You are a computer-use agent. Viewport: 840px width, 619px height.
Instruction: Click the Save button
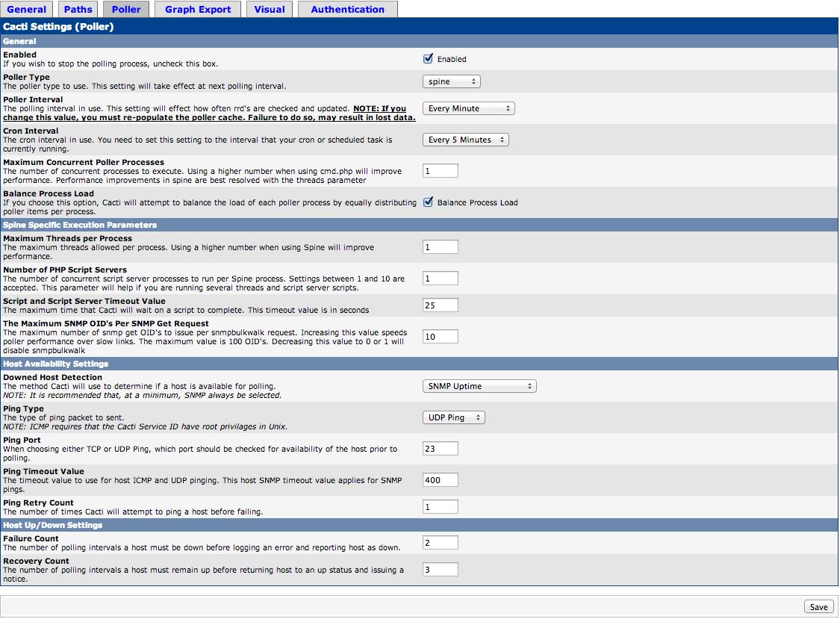(818, 606)
